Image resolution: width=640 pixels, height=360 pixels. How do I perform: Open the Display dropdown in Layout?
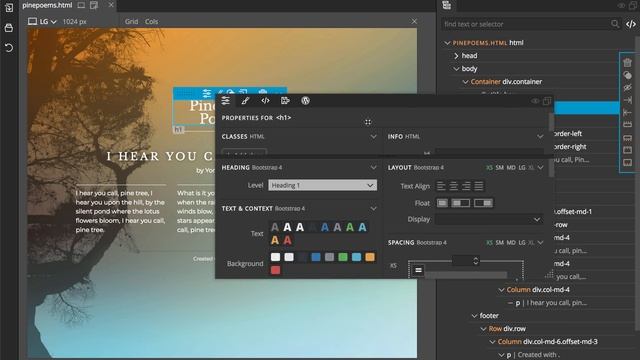pyautogui.click(x=489, y=219)
